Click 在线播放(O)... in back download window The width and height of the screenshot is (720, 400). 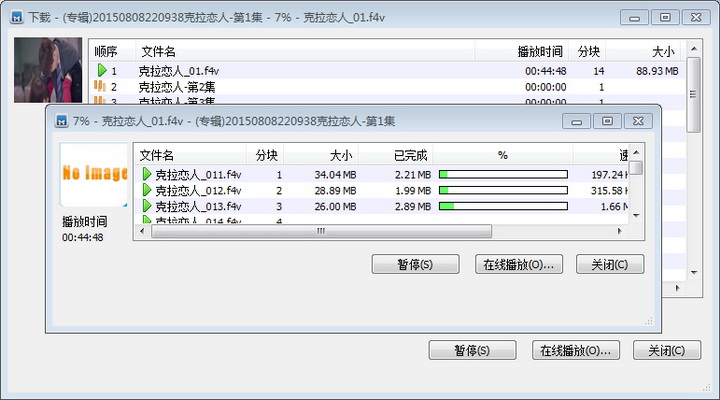tap(575, 350)
